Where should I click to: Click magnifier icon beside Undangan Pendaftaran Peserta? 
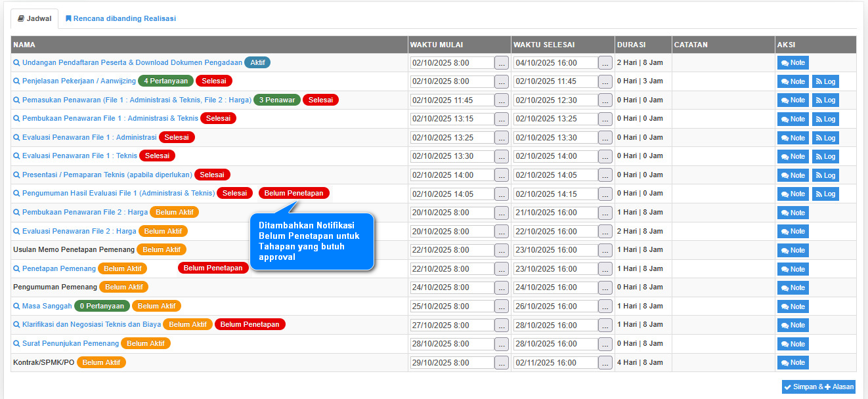click(x=17, y=63)
